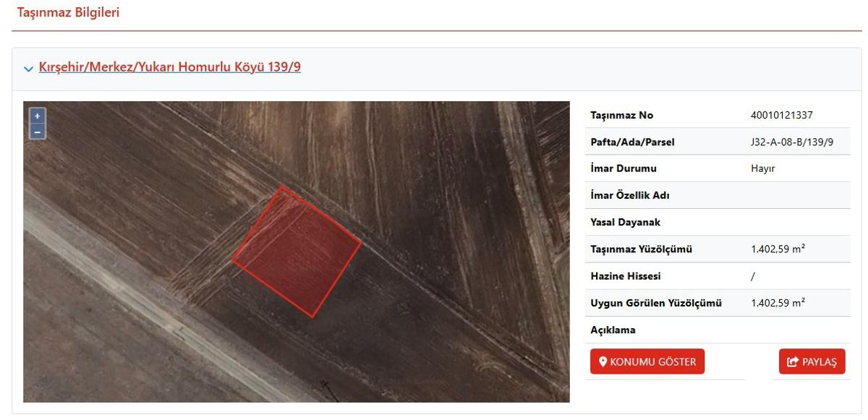The image size is (868, 420).
Task: Click the KONUMU GÖSTER button
Action: (x=647, y=361)
